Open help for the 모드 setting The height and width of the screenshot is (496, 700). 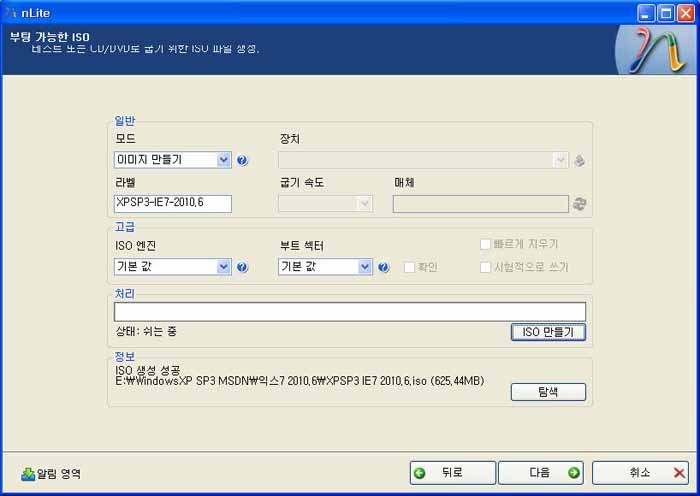point(242,160)
